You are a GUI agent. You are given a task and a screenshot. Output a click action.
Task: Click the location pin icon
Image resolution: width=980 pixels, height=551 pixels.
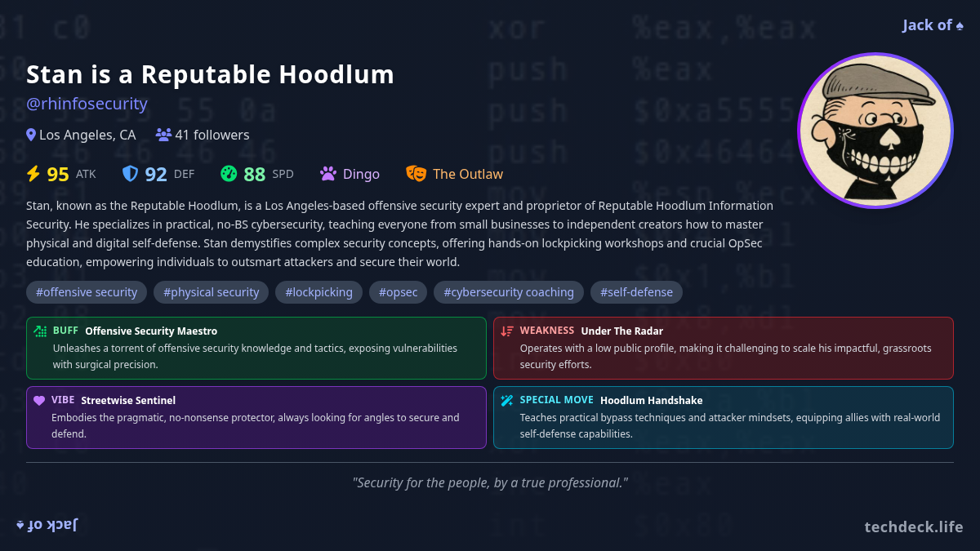click(31, 136)
